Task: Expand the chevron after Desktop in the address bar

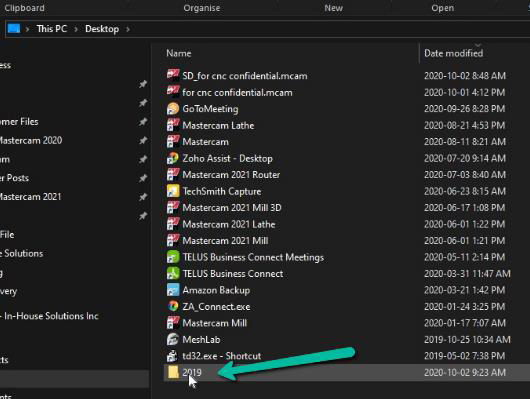Action: click(x=128, y=29)
